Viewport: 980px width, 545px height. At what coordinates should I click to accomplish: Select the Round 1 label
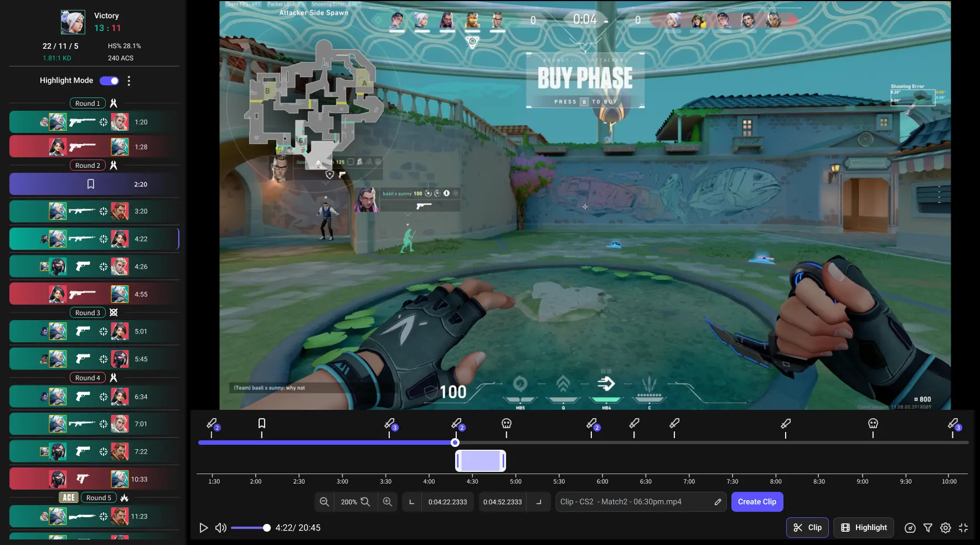coord(87,103)
